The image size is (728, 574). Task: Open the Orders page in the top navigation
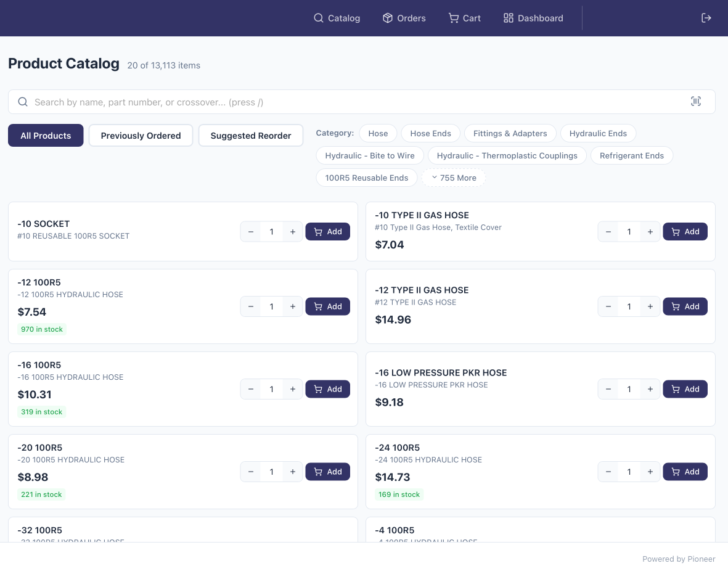click(404, 18)
